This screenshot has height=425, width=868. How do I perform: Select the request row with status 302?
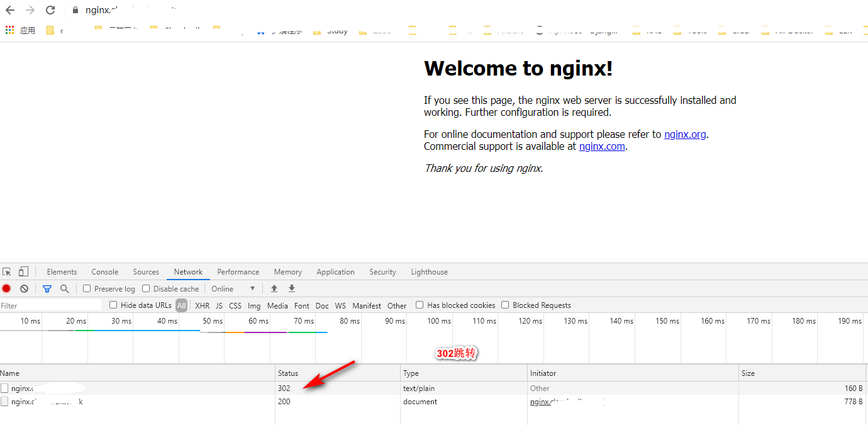coord(433,388)
